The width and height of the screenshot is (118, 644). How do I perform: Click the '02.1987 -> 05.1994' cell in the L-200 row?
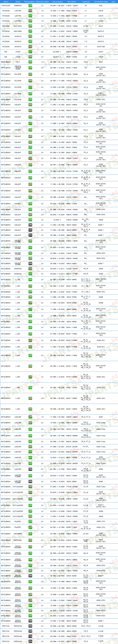click(57, 280)
